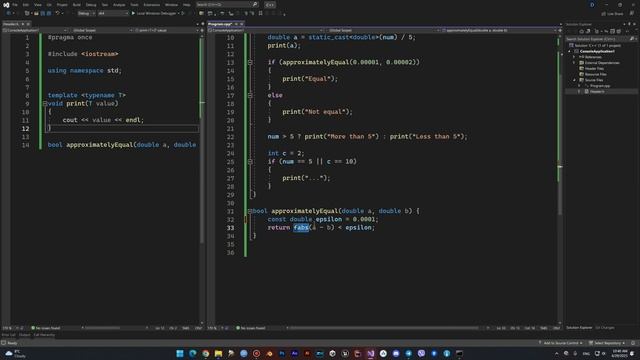This screenshot has height=360, width=640.
Task: Select External Dependencies in Solution Explorer
Action: [602, 63]
